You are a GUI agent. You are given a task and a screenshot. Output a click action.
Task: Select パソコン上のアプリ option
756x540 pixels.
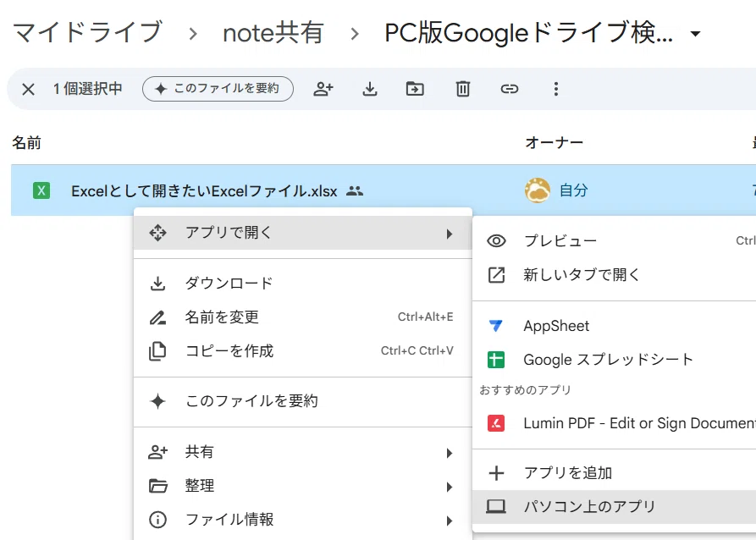click(x=615, y=507)
